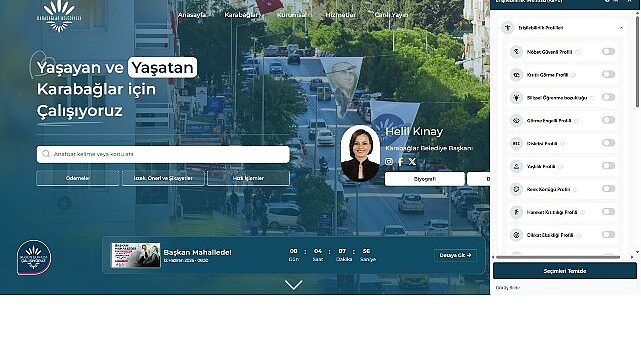Screen dimensions: 641x360
Task: Click the Erişilebilirlik Profilleri header text
Action: pos(540,28)
